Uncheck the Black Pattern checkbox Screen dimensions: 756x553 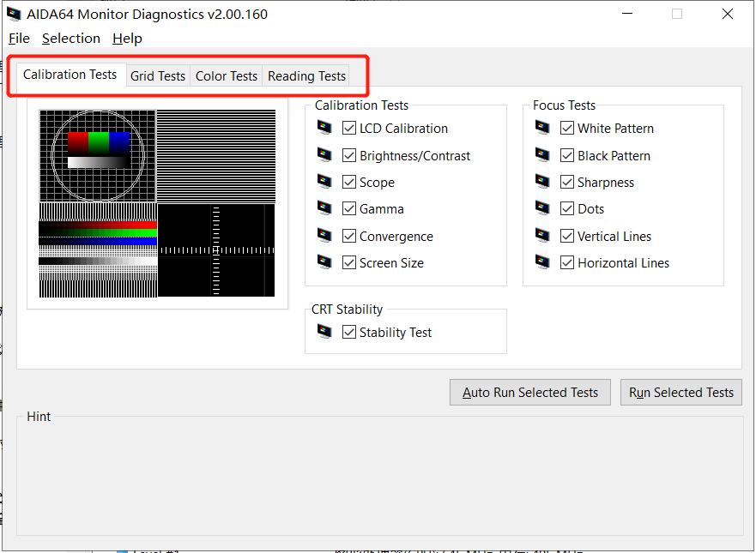click(x=567, y=155)
